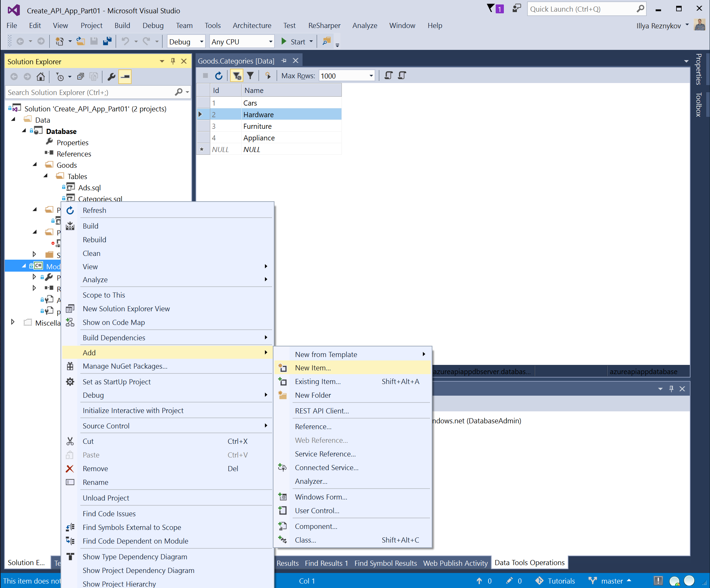Viewport: 710px width, 588px height.
Task: Click the Search Solution Explorer field
Action: tap(91, 92)
